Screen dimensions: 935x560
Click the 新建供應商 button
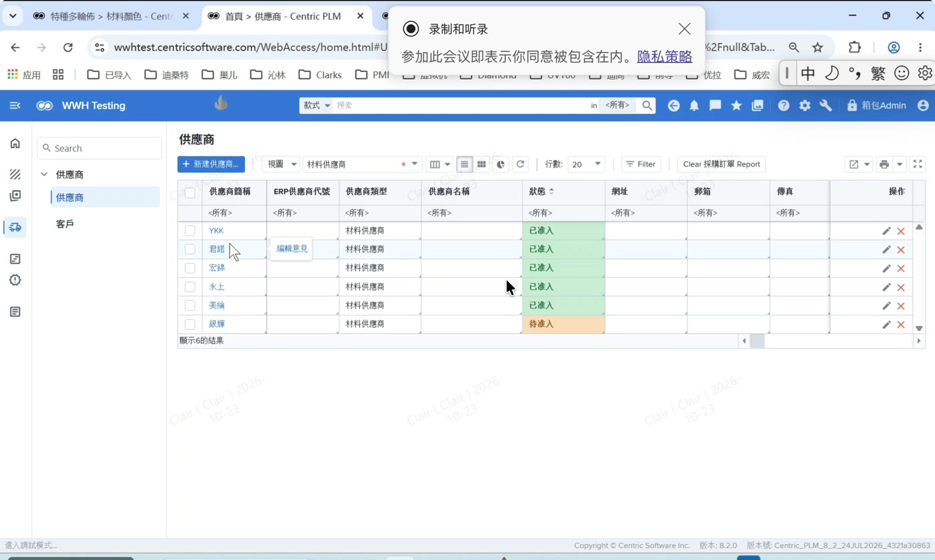tap(211, 164)
